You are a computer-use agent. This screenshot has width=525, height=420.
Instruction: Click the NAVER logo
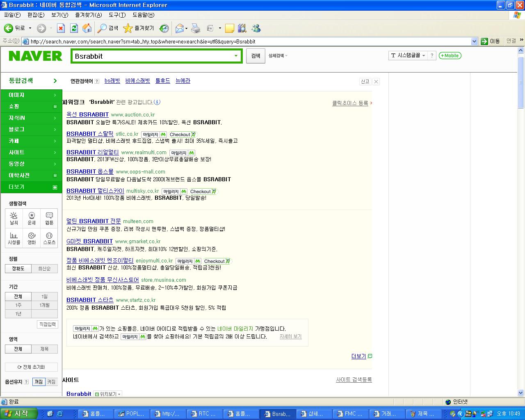[35, 56]
